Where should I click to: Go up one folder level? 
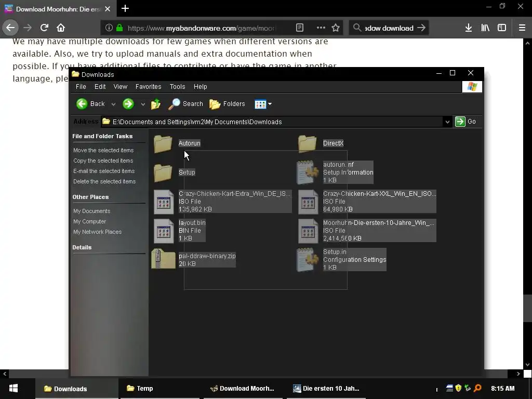(x=156, y=104)
